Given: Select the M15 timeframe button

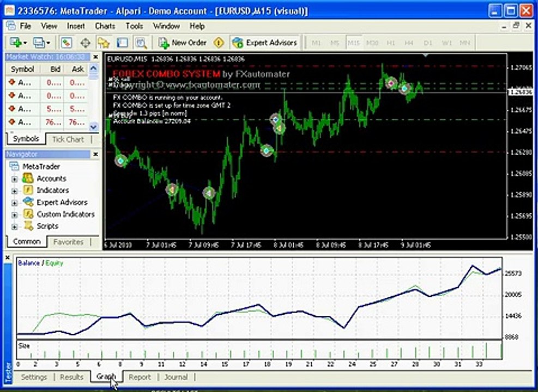Looking at the screenshot, I should point(353,43).
